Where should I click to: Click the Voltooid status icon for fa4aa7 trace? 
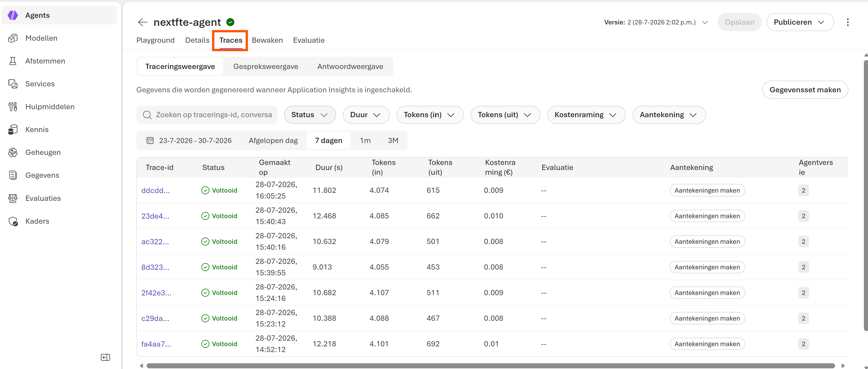coord(205,344)
